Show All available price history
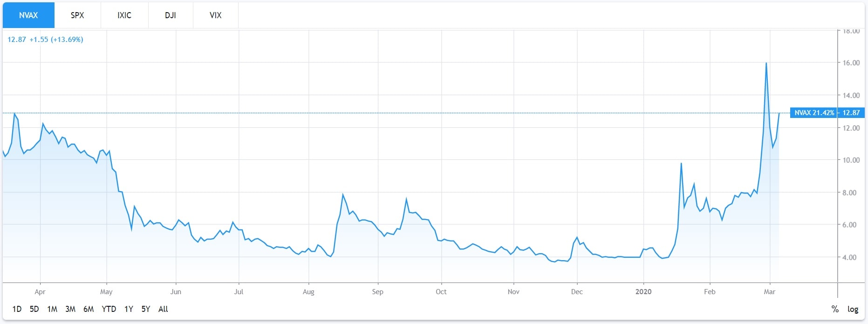Viewport: 868px width, 324px height. pos(163,309)
